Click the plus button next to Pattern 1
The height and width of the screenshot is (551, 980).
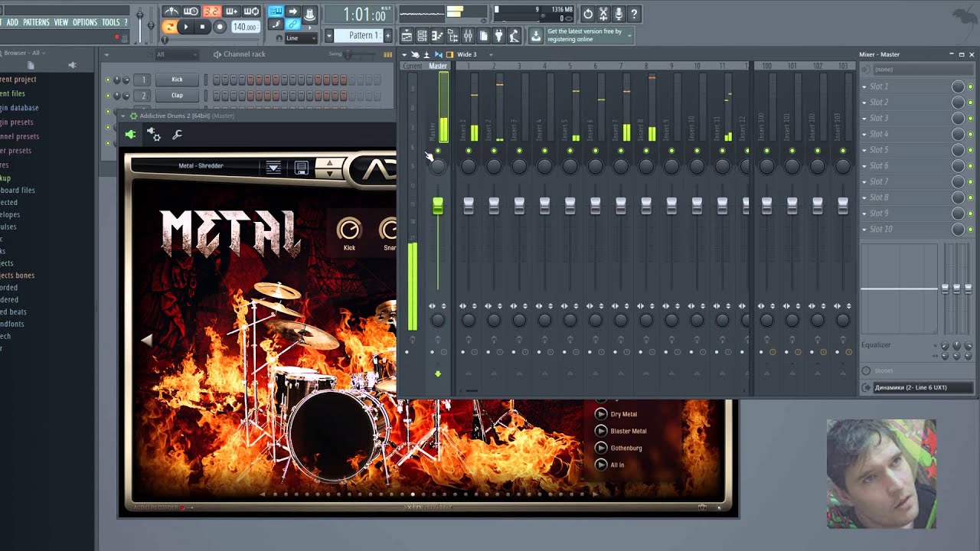point(387,35)
